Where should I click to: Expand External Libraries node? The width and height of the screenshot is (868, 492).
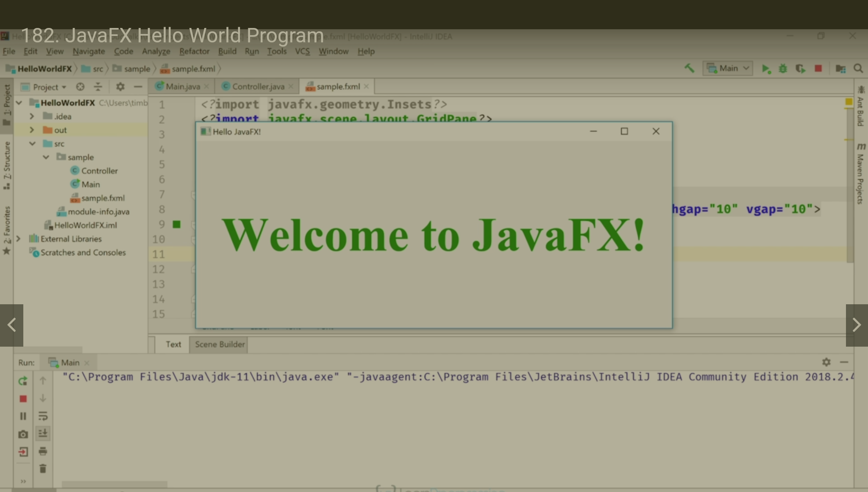(x=18, y=239)
